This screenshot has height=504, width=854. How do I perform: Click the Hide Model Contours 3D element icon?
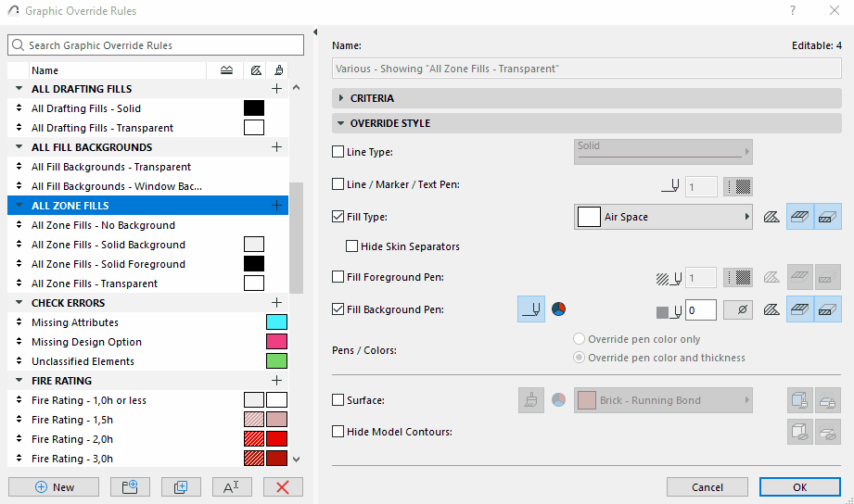[x=799, y=432]
